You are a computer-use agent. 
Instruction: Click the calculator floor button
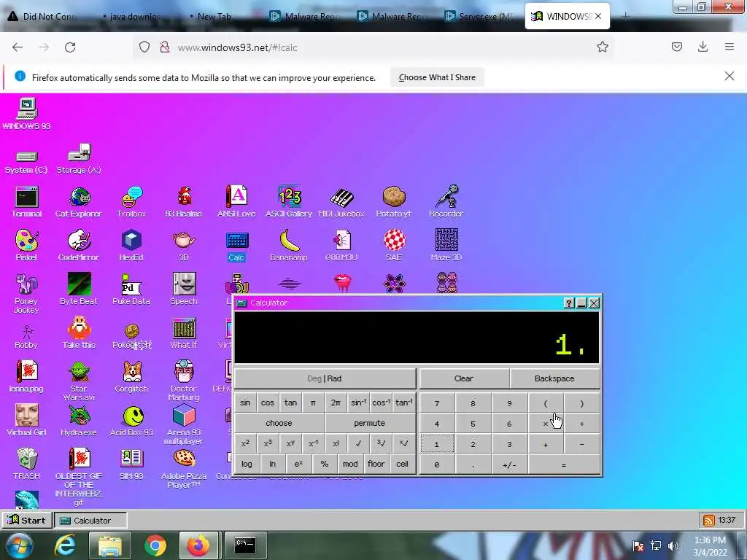(x=376, y=464)
